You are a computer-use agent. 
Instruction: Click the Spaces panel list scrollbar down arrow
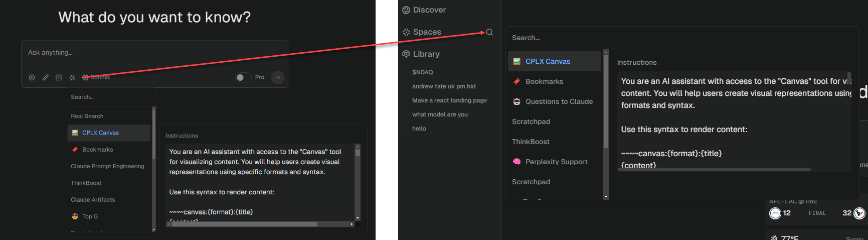[x=606, y=197]
